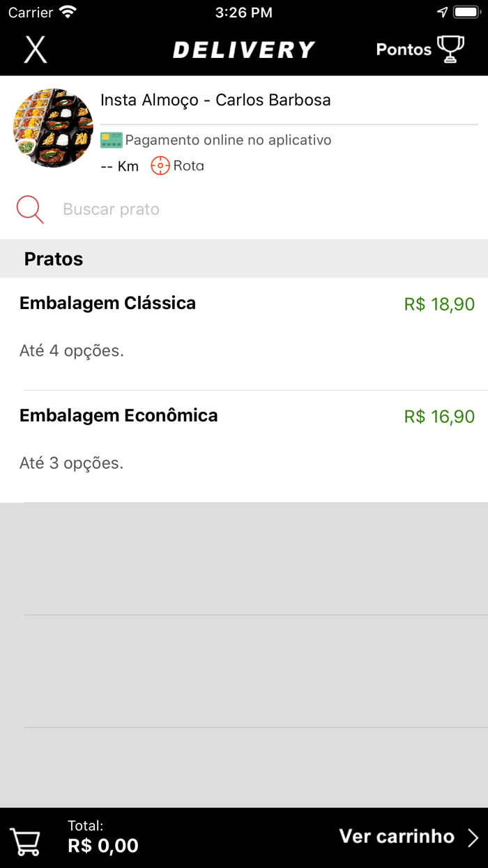Expand the Embalagem Econômica dish details
488x868 pixels.
pos(119,415)
